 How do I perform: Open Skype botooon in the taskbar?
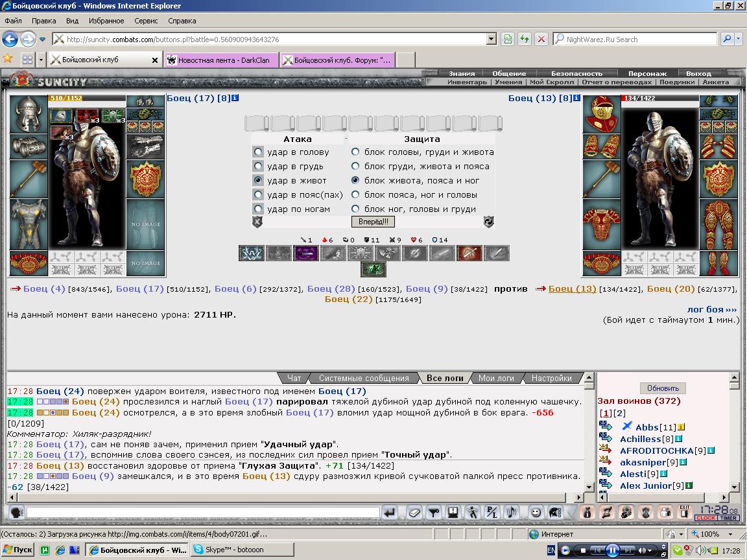click(x=242, y=550)
